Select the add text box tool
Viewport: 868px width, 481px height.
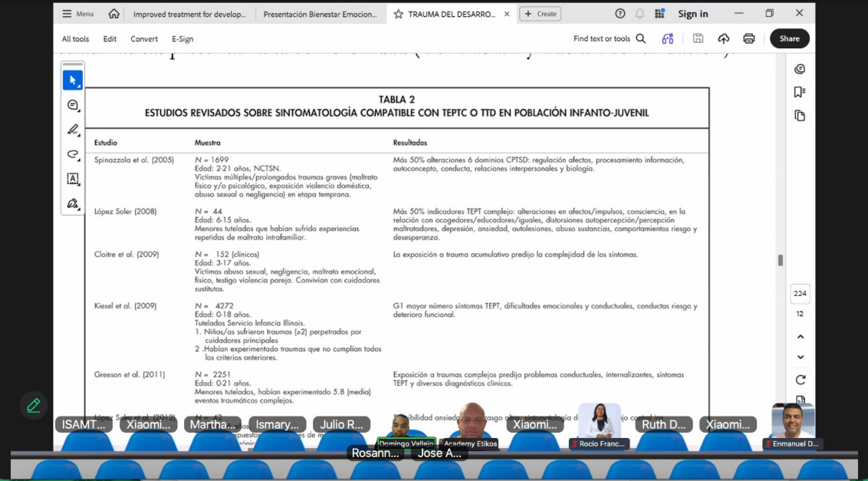click(x=73, y=179)
